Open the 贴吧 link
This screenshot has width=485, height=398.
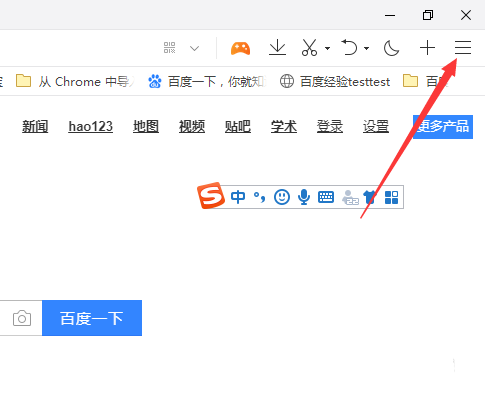point(238,127)
